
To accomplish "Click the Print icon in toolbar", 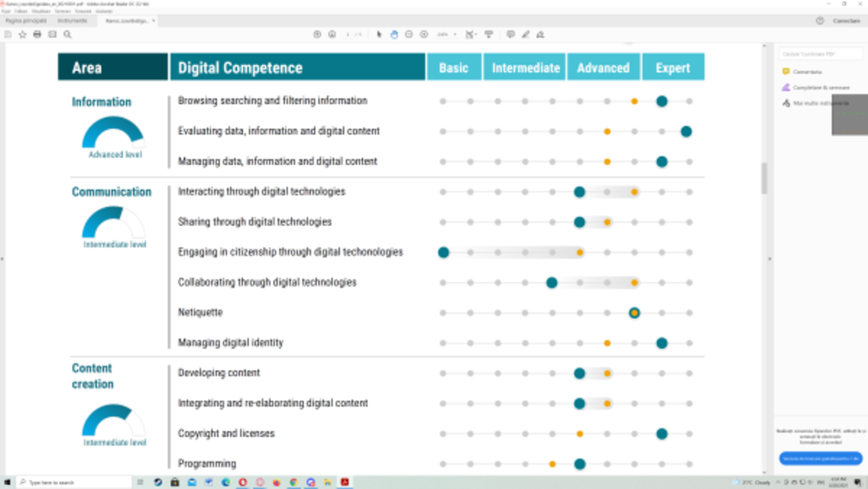I will [x=37, y=34].
